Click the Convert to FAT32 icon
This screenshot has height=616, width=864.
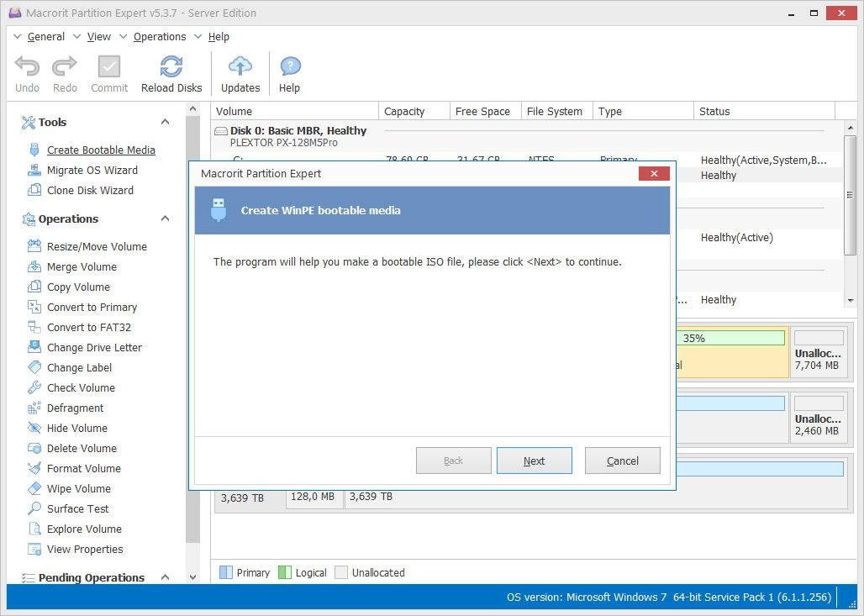coord(34,327)
